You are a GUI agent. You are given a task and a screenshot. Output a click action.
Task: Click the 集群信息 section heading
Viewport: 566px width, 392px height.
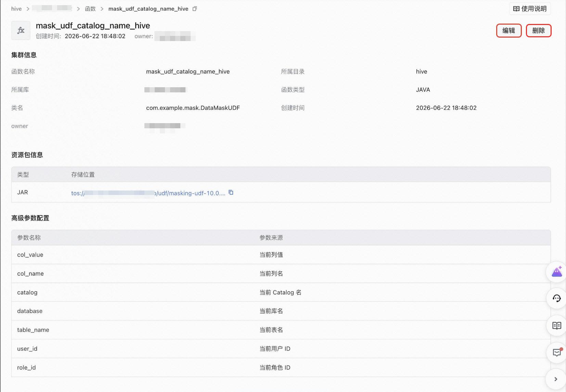click(x=24, y=55)
